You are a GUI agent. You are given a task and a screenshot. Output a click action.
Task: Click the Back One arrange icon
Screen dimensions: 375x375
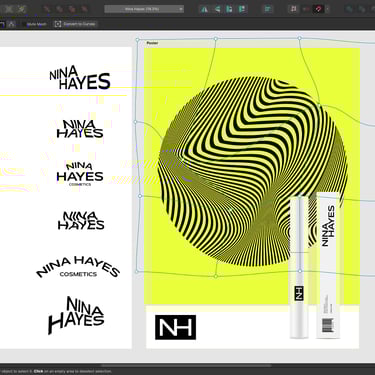(x=60, y=9)
